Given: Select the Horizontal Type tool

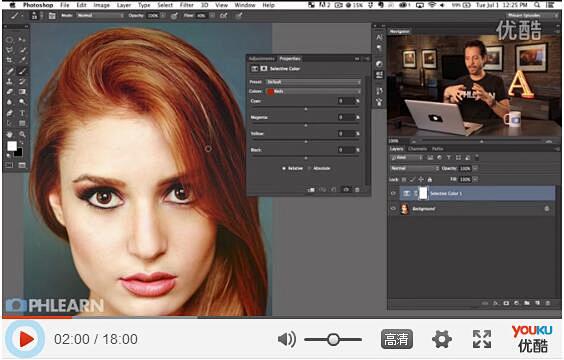Looking at the screenshot, I should coord(22,113).
